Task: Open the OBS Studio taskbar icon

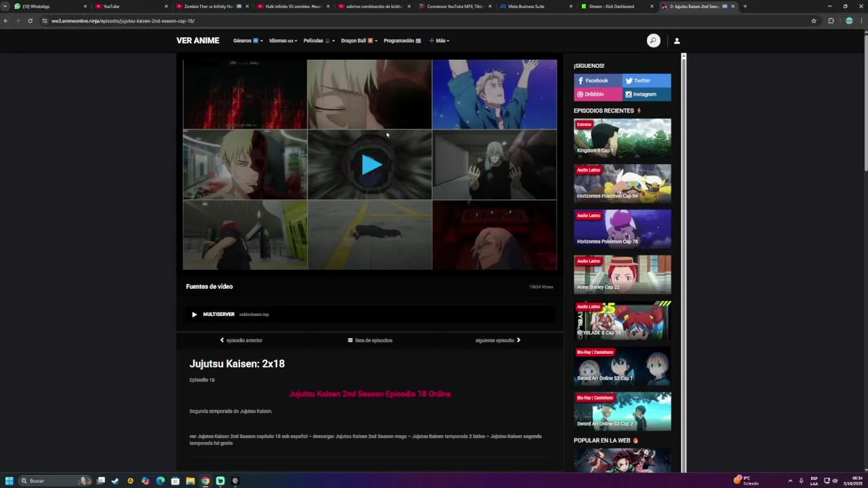Action: [235, 481]
